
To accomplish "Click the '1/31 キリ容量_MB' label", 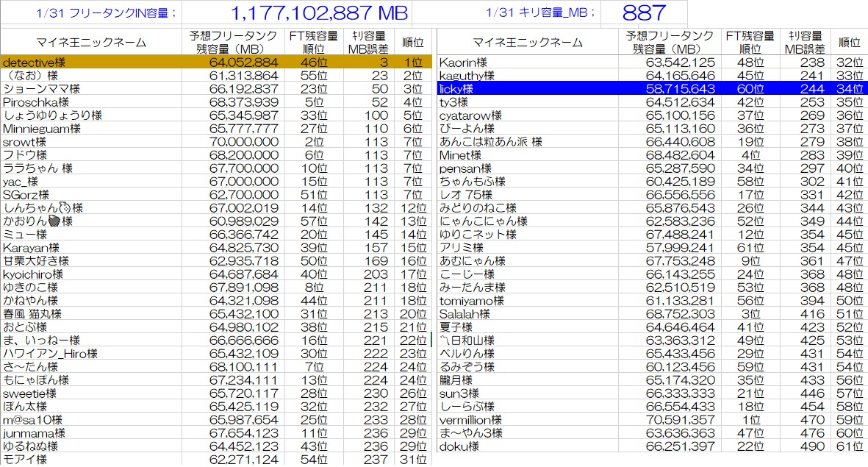I will pos(539,13).
